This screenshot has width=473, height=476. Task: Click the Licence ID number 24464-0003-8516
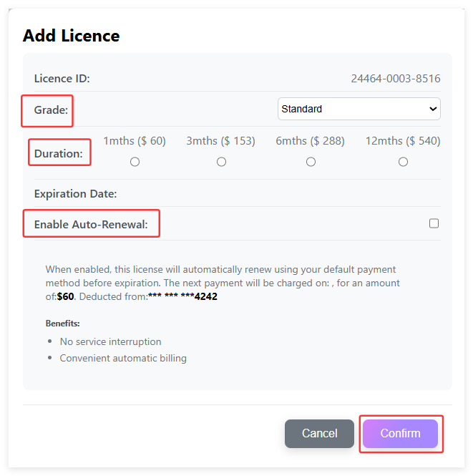click(395, 79)
